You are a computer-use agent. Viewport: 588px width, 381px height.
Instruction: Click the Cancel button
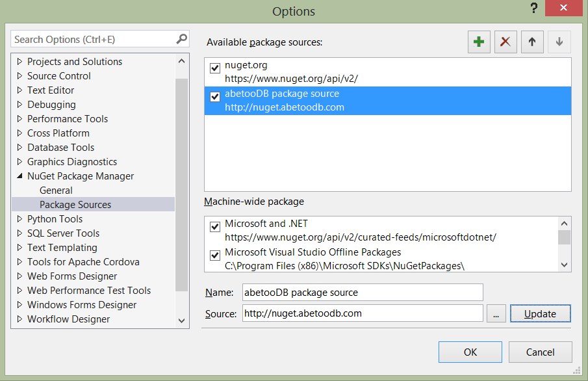540,352
